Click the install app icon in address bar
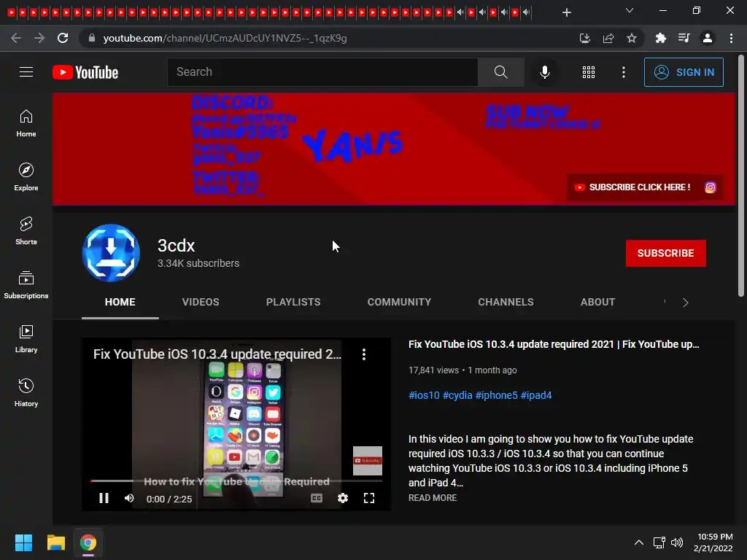 584,38
